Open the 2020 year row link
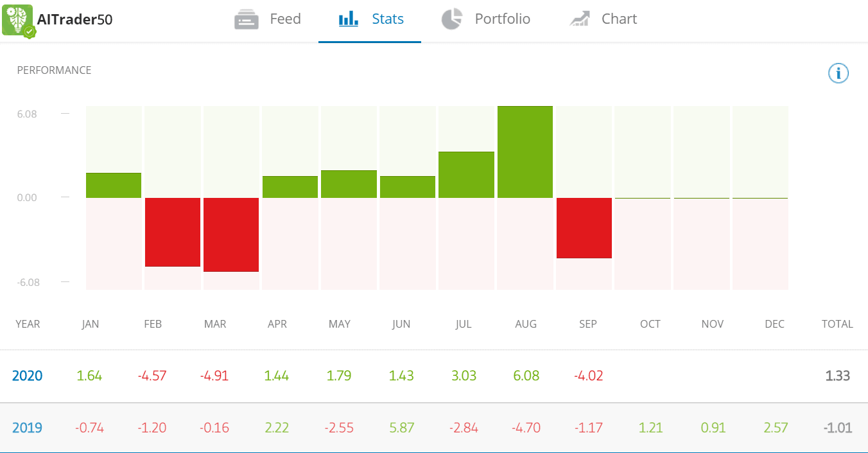868x453 pixels. pos(27,376)
